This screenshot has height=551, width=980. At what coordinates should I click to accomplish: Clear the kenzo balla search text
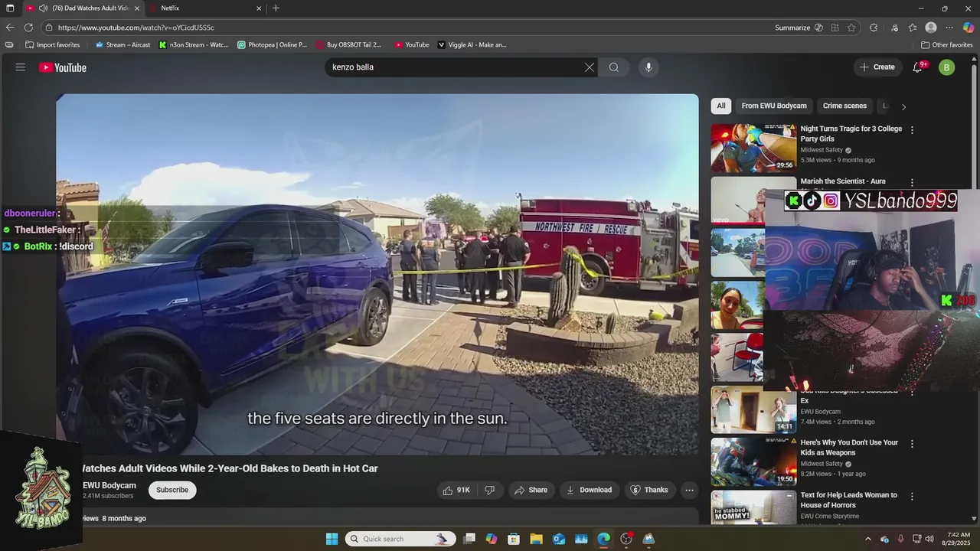(589, 67)
